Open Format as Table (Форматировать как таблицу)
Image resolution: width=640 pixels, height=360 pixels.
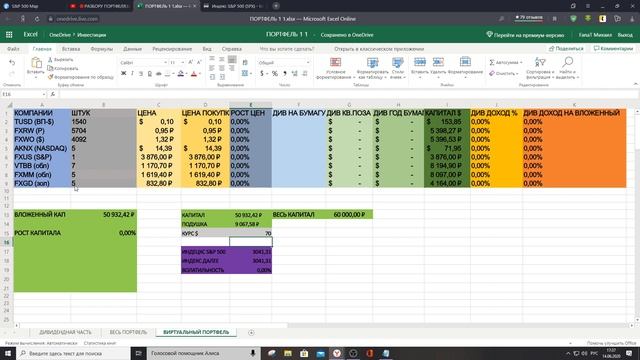coord(372,68)
